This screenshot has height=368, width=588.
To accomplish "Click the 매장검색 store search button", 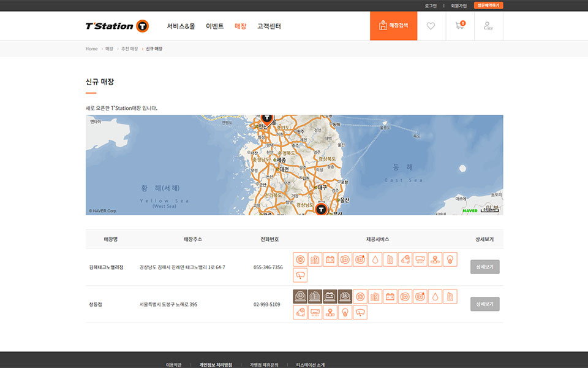I will (393, 26).
